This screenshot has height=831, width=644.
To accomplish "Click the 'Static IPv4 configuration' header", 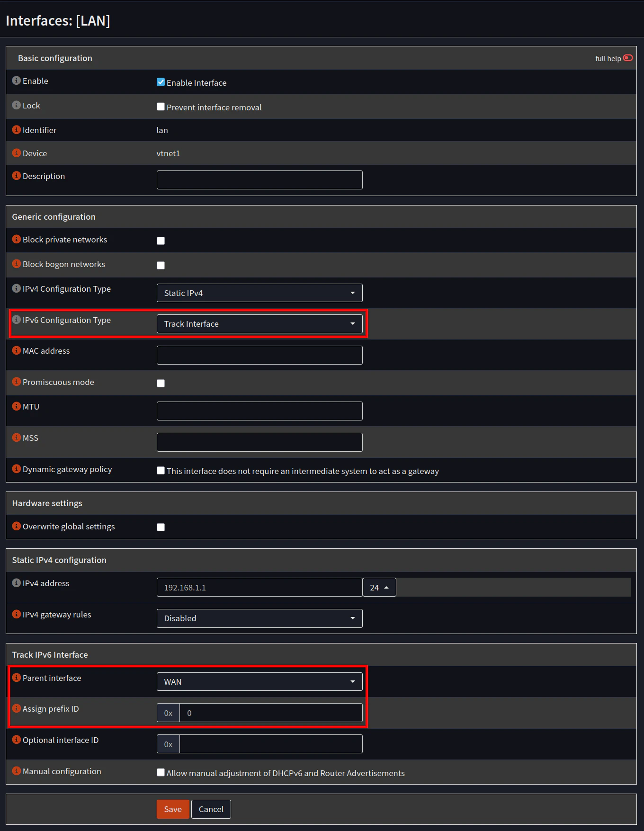I will coord(59,560).
